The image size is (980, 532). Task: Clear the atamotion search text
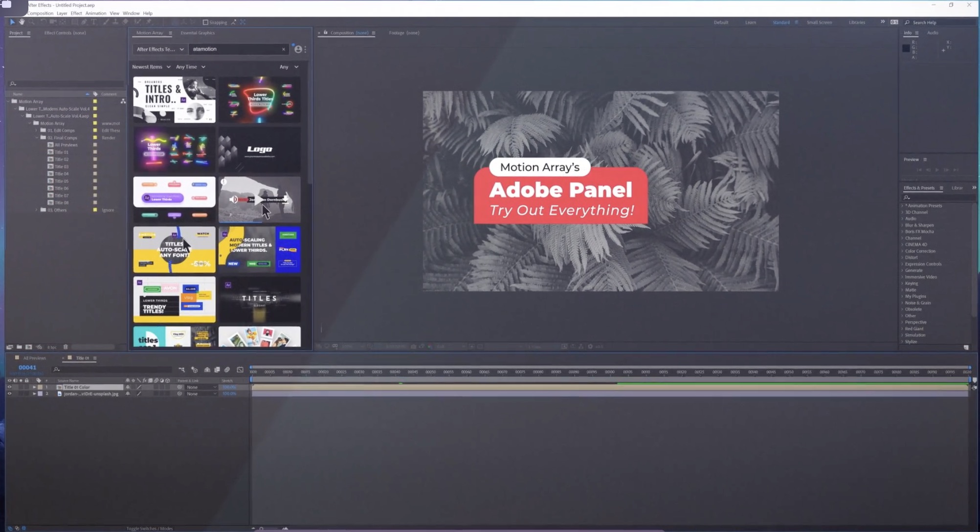(x=283, y=49)
